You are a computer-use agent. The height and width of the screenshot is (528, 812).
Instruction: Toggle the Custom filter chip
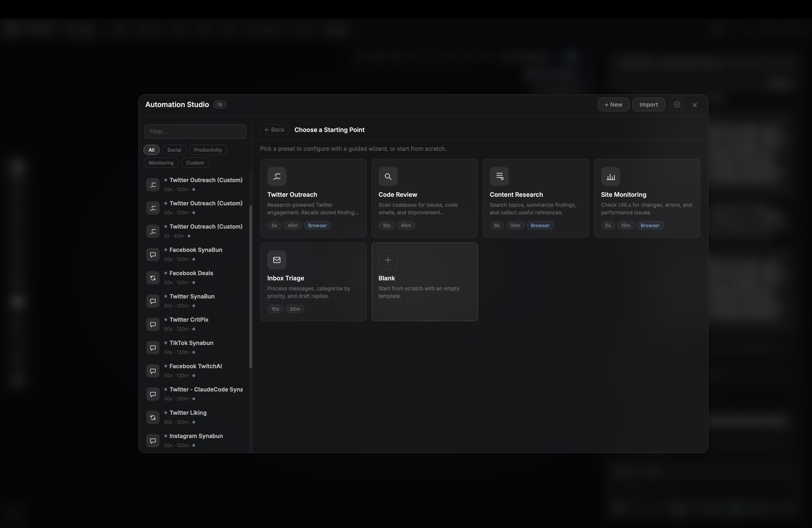pos(195,163)
